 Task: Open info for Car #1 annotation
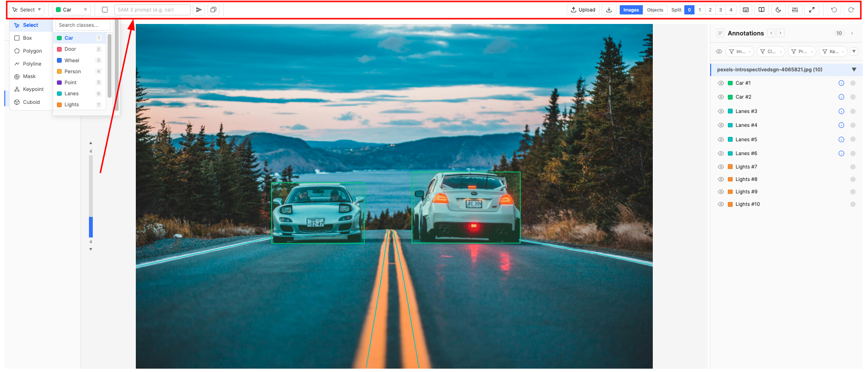click(x=841, y=83)
